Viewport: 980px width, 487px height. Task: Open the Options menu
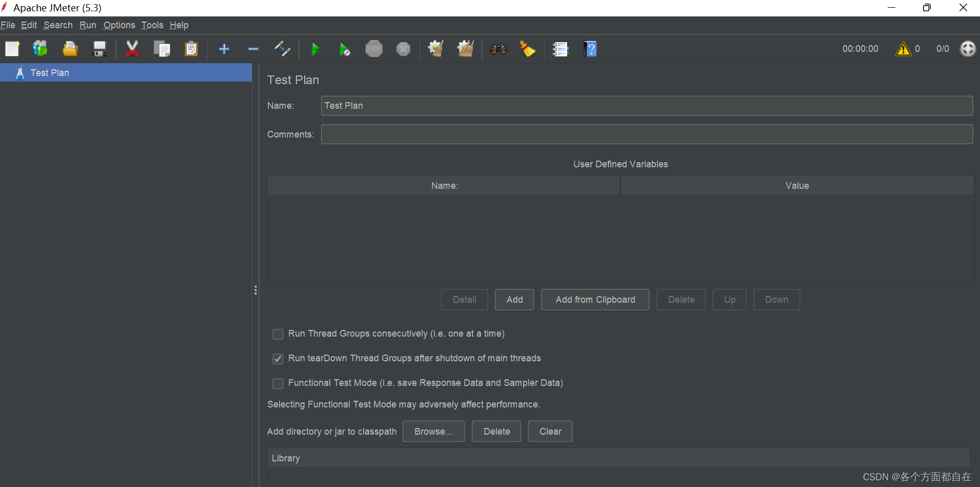[x=119, y=25]
